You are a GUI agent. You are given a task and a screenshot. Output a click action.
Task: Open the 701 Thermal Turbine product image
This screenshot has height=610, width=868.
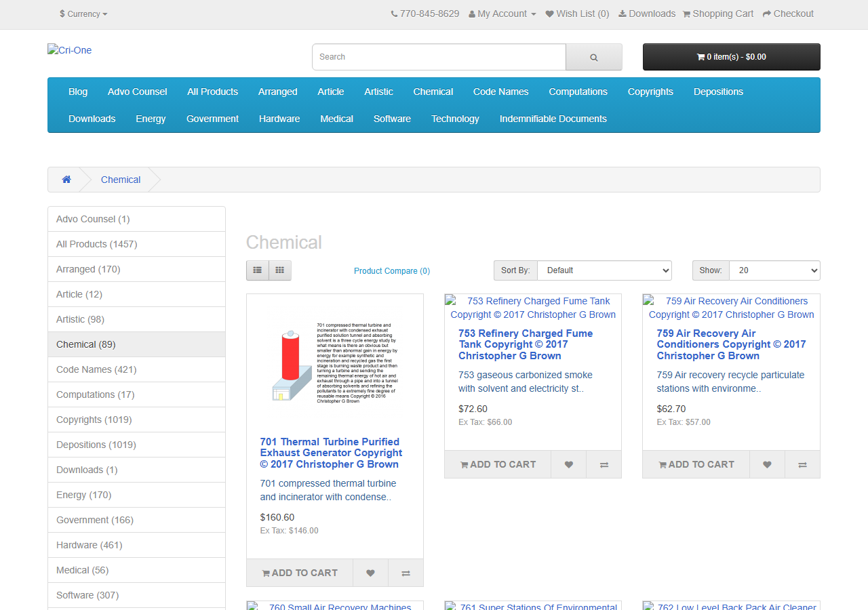coord(335,362)
